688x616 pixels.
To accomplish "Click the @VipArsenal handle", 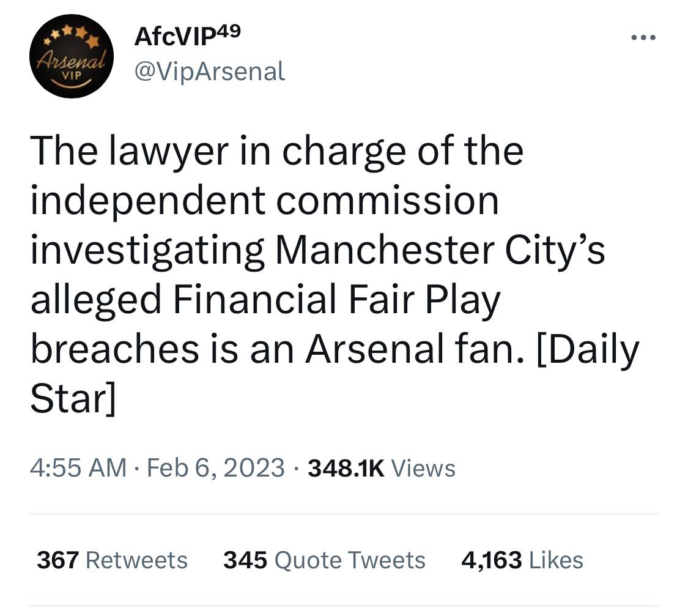I will tap(209, 72).
